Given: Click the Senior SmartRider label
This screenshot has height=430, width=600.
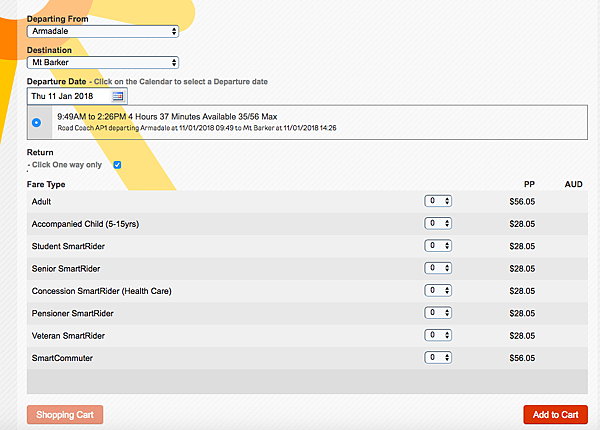Looking at the screenshot, I should 66,269.
